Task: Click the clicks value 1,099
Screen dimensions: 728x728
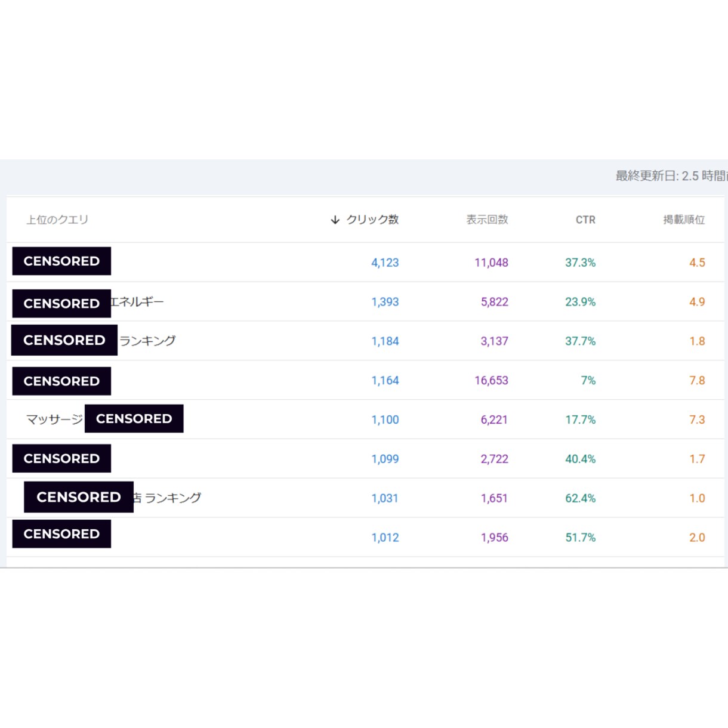Action: coord(385,459)
